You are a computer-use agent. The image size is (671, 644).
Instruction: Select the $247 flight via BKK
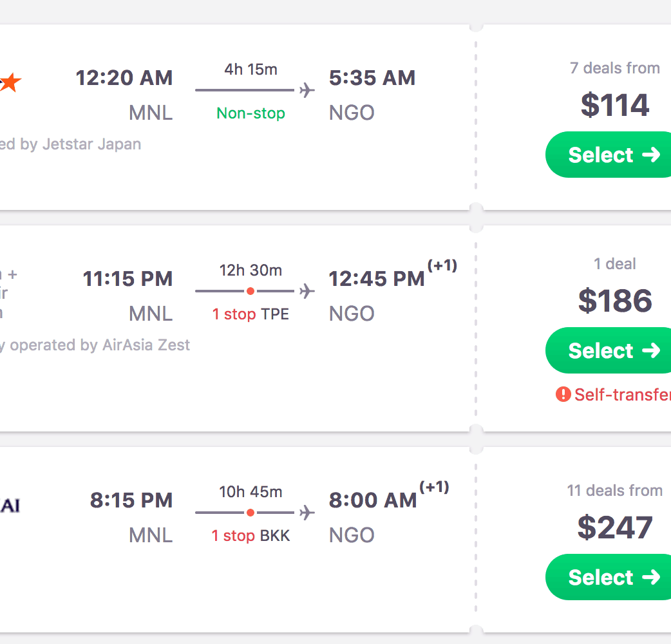pos(607,577)
